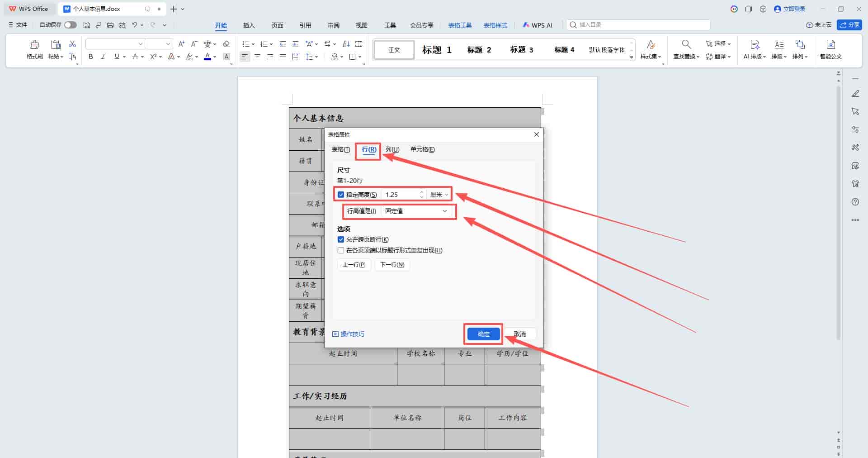Click the Format Painter icon
Image resolution: width=868 pixels, height=458 pixels.
34,49
